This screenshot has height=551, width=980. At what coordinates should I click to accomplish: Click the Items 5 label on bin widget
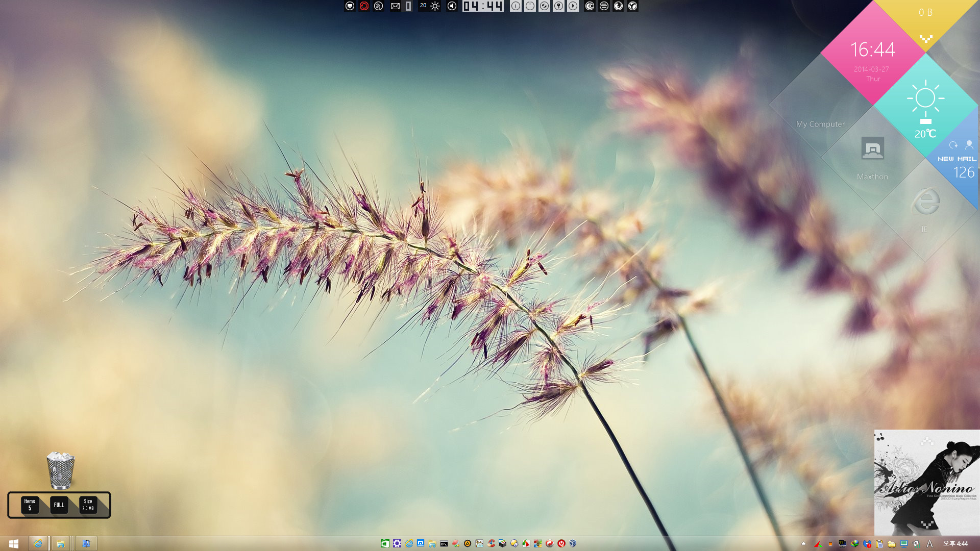point(30,505)
